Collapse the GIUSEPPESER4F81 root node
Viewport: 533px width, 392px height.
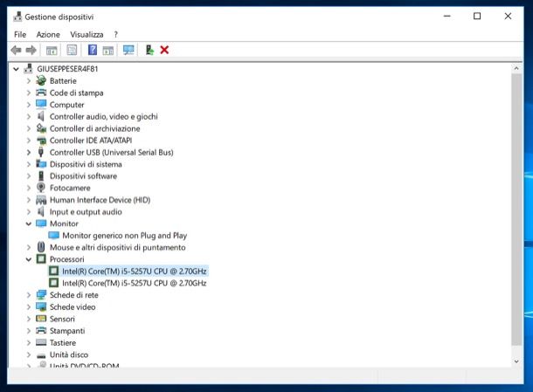(16, 69)
